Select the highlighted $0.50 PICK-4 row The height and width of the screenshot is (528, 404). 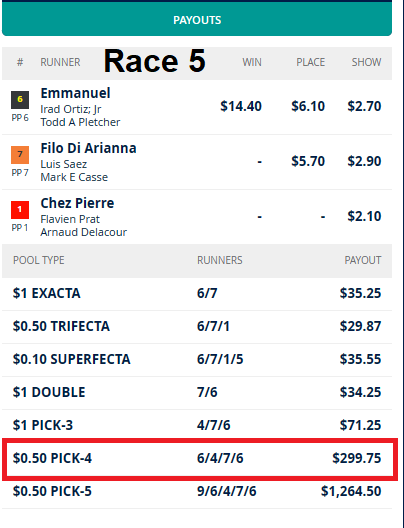200,459
